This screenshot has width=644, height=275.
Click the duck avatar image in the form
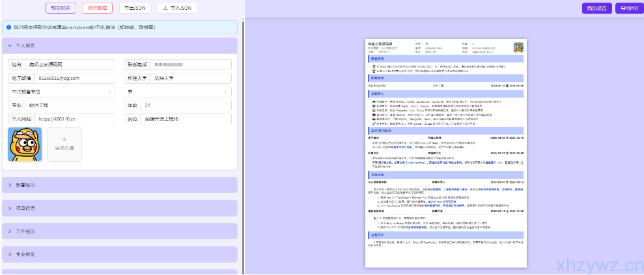point(25,144)
